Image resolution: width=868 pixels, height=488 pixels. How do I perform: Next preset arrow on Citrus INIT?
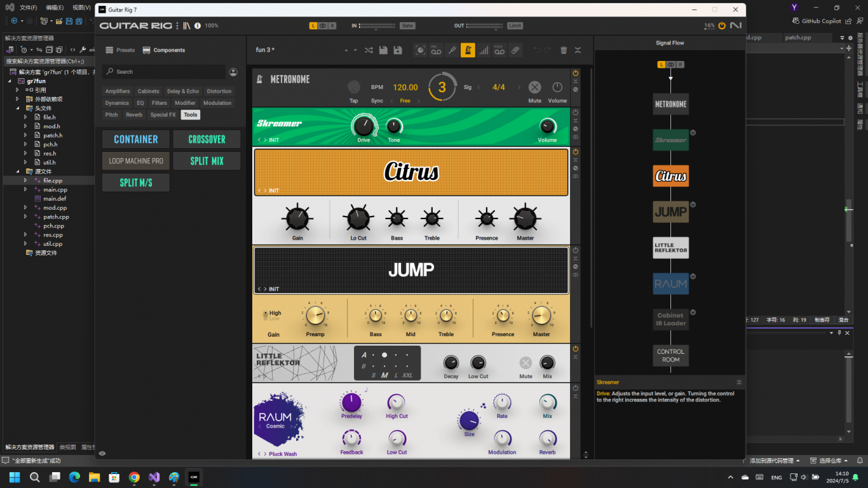[265, 191]
